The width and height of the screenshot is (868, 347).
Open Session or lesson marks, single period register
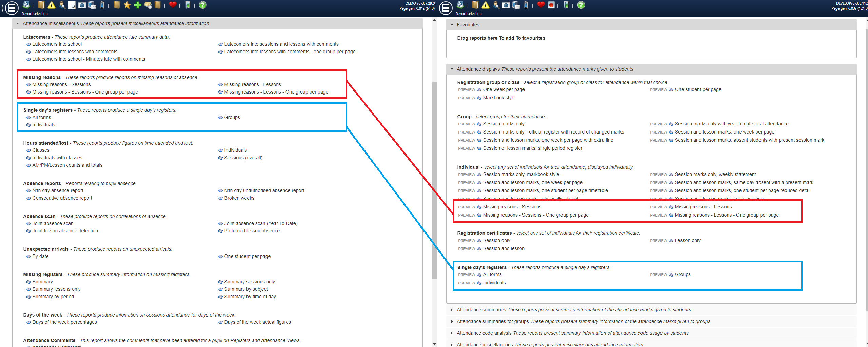tap(533, 148)
